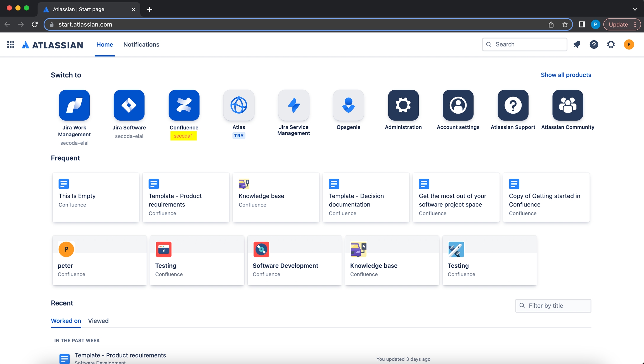Open a new browser tab
Image resolution: width=644 pixels, height=364 pixels.
[x=150, y=9]
